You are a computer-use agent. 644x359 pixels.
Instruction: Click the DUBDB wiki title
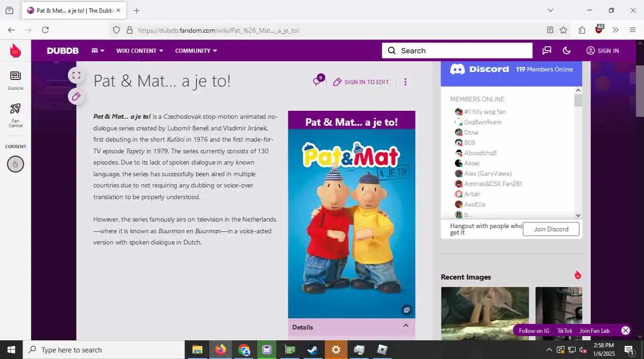pyautogui.click(x=63, y=50)
